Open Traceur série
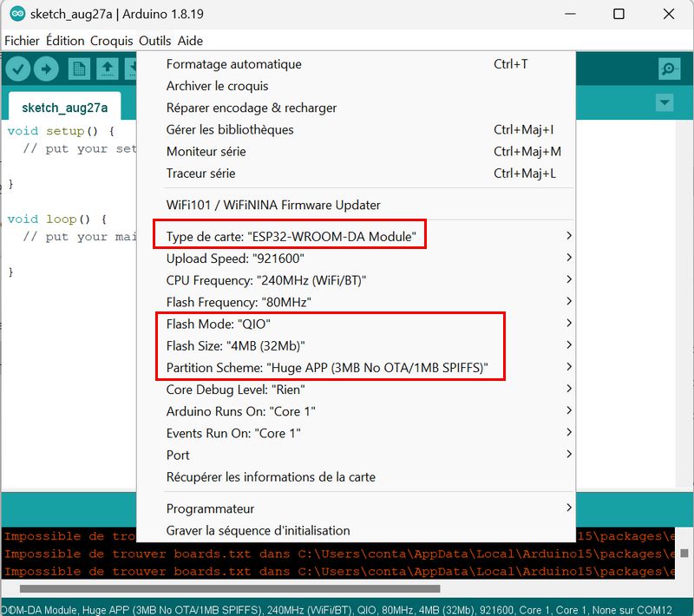The width and height of the screenshot is (694, 616). point(356,174)
